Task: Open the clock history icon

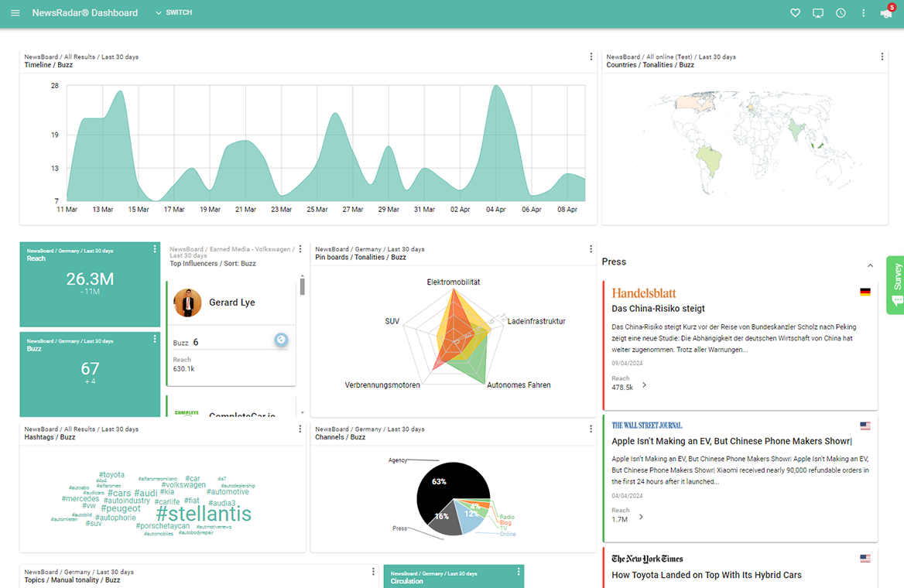Action: tap(841, 13)
